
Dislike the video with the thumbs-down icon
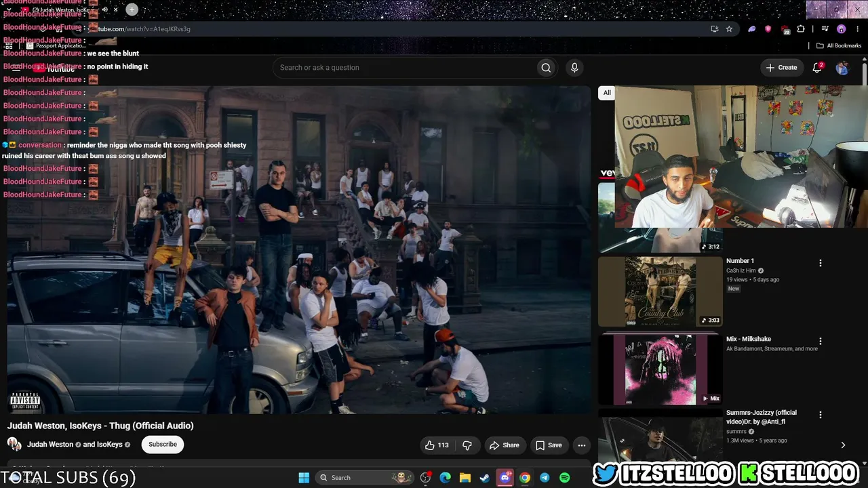[467, 445]
